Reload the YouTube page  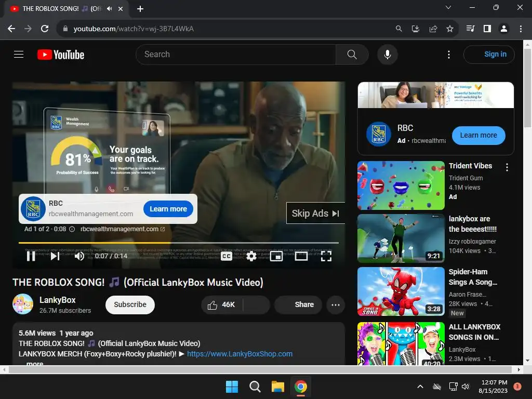pyautogui.click(x=45, y=29)
